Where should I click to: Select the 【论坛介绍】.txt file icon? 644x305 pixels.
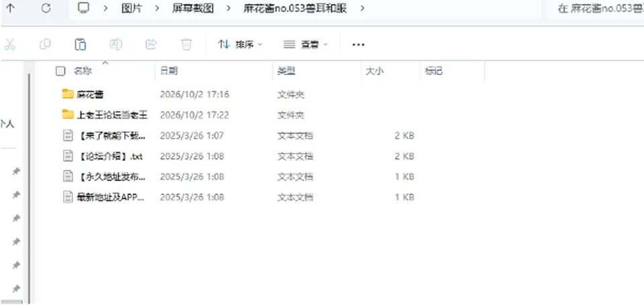point(68,156)
